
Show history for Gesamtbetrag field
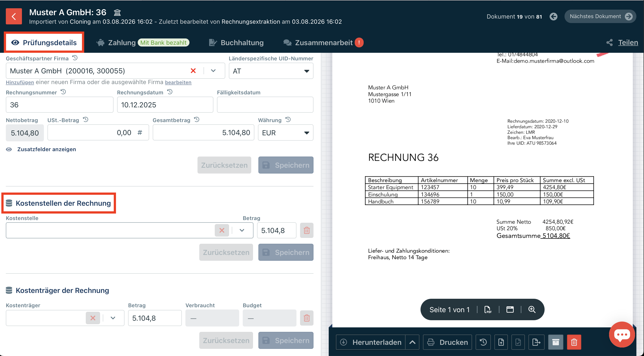pyautogui.click(x=197, y=120)
